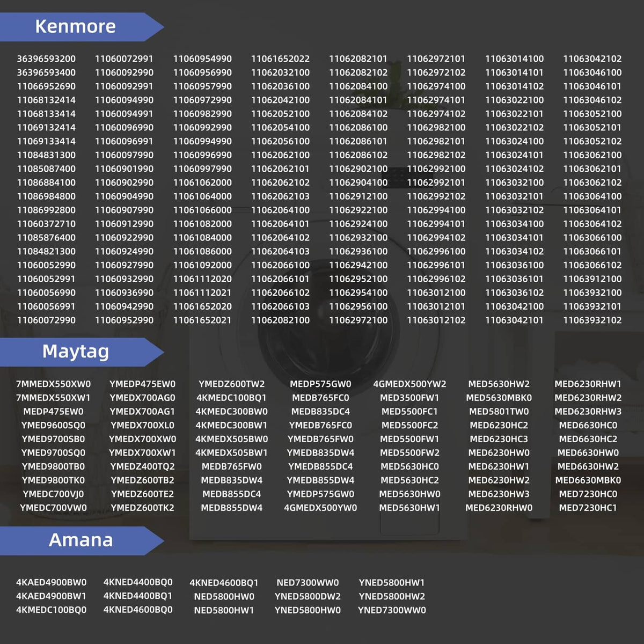Select Amana model NED7300WW0
This screenshot has width=644, height=644.
coord(308,582)
